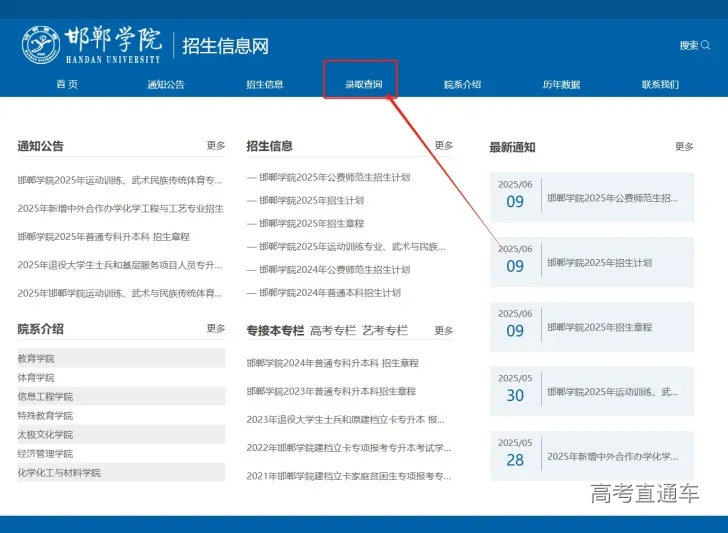Click the 招生信息网 site title

coord(225,46)
